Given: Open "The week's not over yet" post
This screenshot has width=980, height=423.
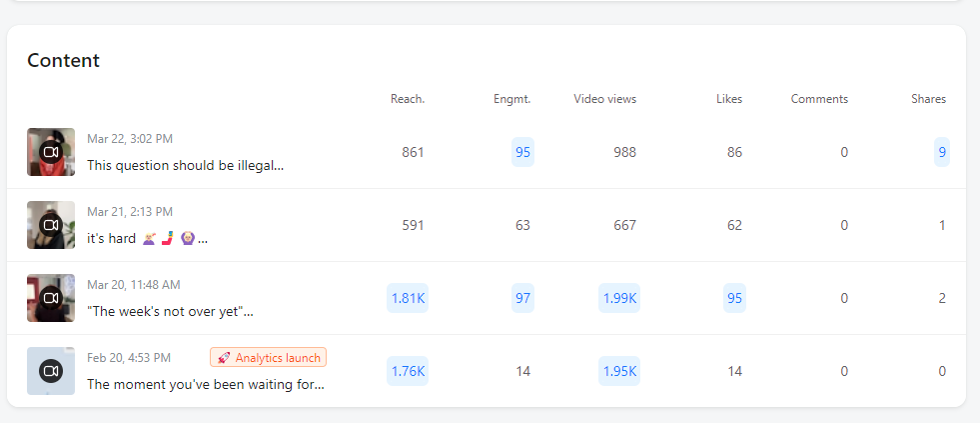Looking at the screenshot, I should [x=170, y=311].
